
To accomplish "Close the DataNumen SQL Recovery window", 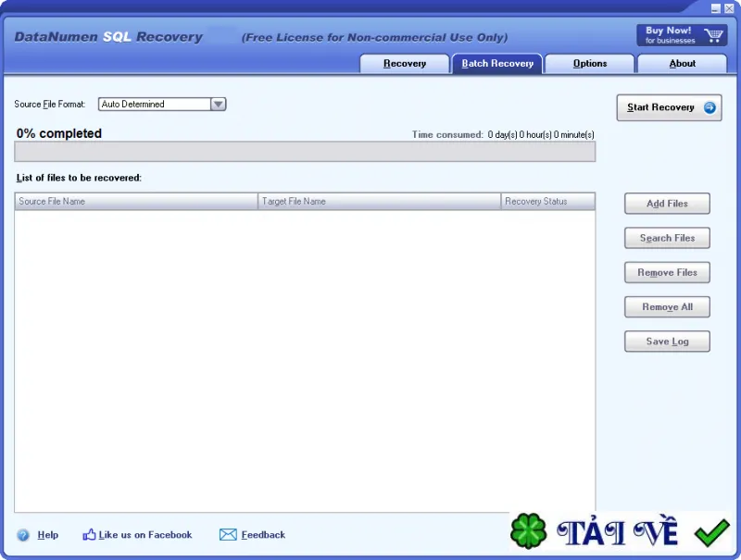I will point(729,8).
